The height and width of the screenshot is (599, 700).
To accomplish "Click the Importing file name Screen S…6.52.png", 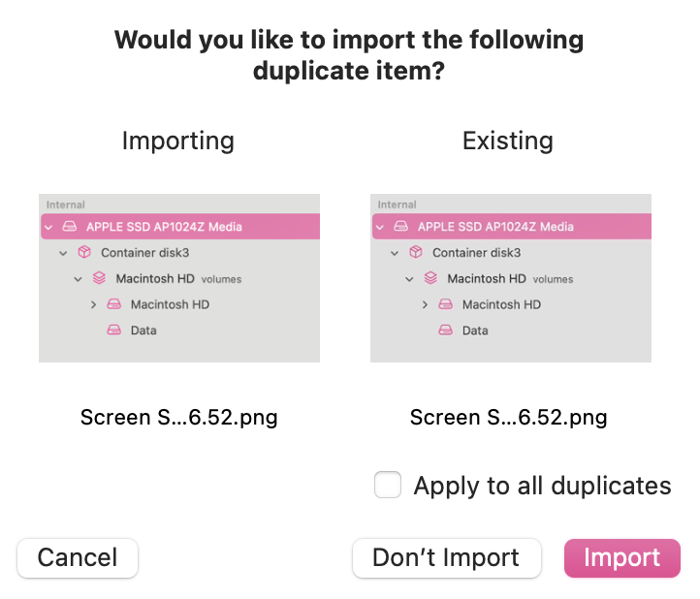I will pos(178,418).
